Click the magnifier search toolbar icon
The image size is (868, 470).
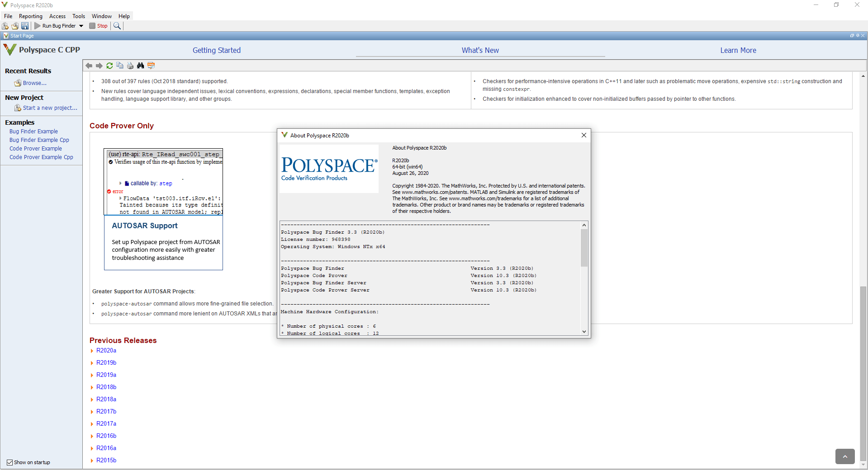pos(117,26)
